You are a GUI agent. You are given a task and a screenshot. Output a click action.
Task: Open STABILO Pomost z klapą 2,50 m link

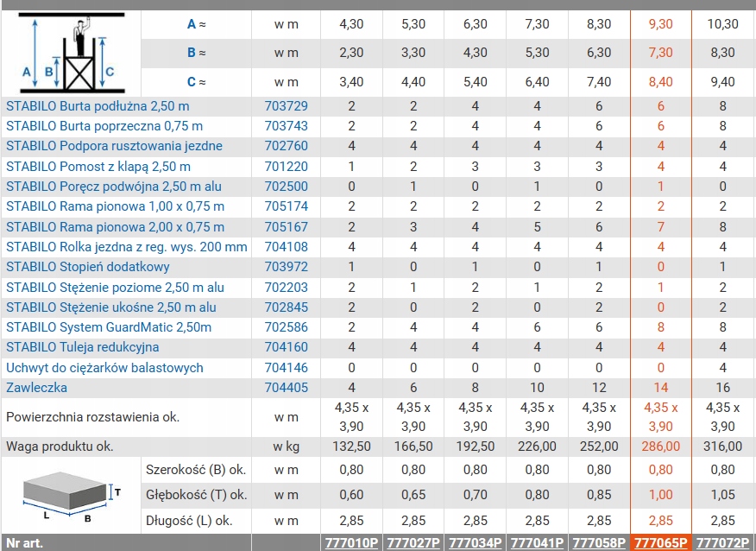pyautogui.click(x=98, y=167)
